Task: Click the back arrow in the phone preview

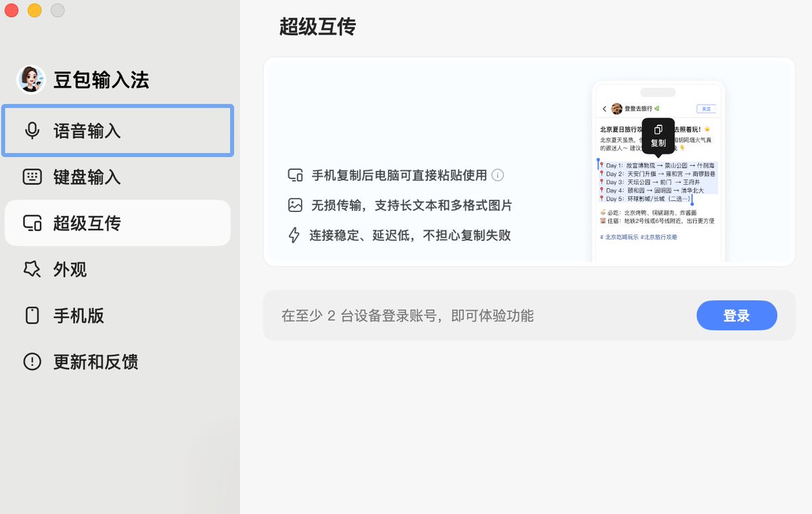Action: tap(604, 109)
